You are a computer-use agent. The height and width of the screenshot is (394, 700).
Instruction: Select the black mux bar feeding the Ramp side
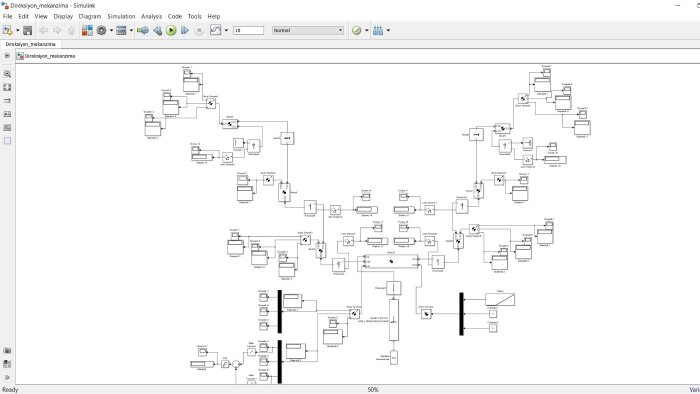click(x=462, y=314)
